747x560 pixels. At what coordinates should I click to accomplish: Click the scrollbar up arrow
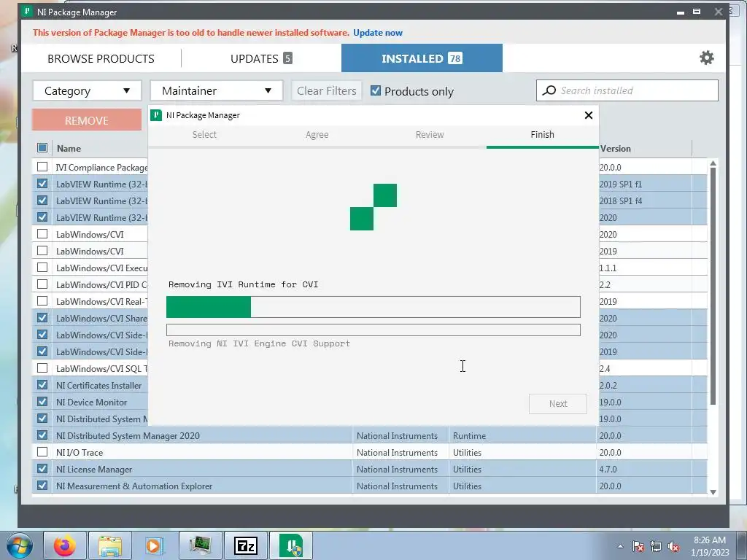(x=713, y=163)
